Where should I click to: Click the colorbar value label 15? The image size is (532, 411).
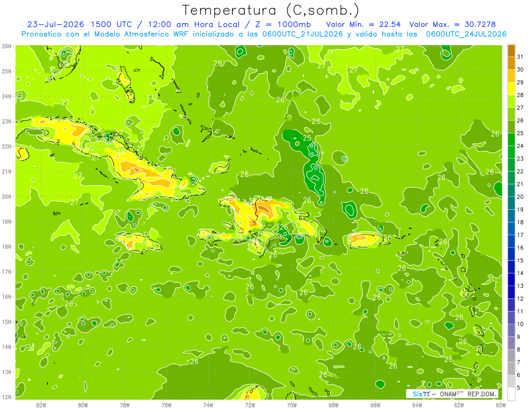[520, 260]
